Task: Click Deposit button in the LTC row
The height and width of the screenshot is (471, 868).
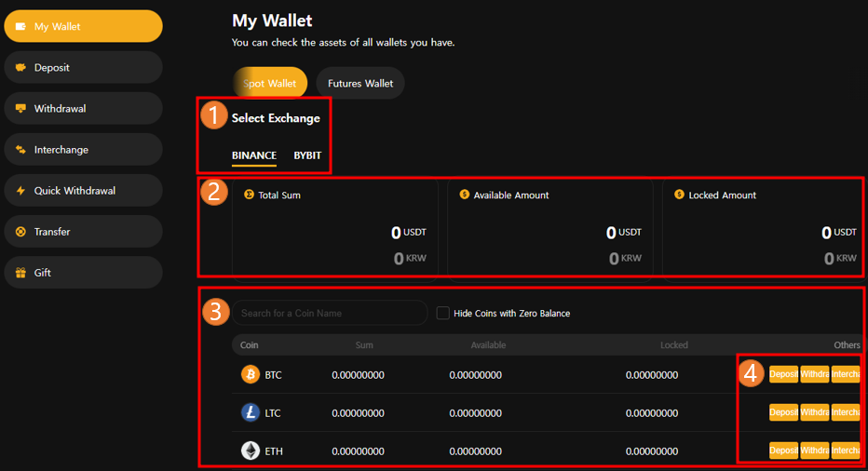Action: pos(783,412)
